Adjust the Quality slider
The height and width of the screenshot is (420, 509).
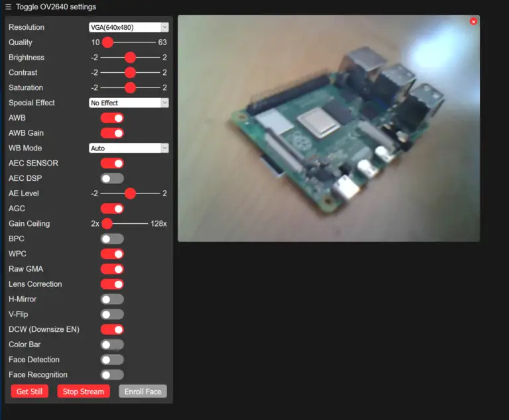(129, 42)
